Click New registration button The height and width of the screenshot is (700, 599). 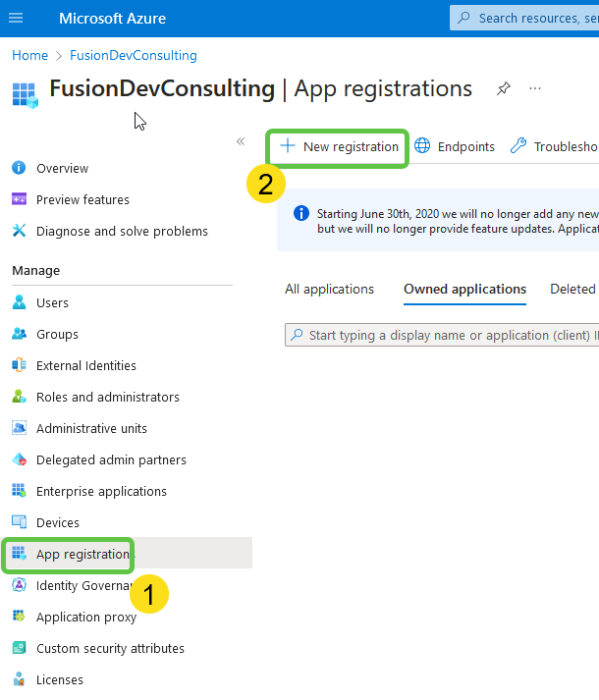pyautogui.click(x=339, y=146)
